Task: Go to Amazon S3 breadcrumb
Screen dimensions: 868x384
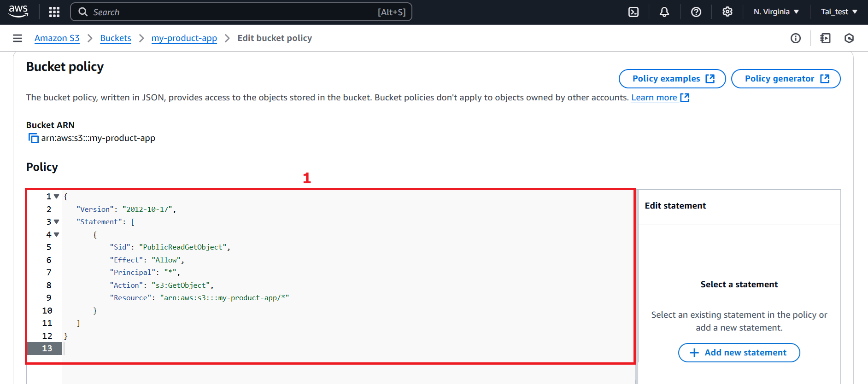Action: click(57, 38)
